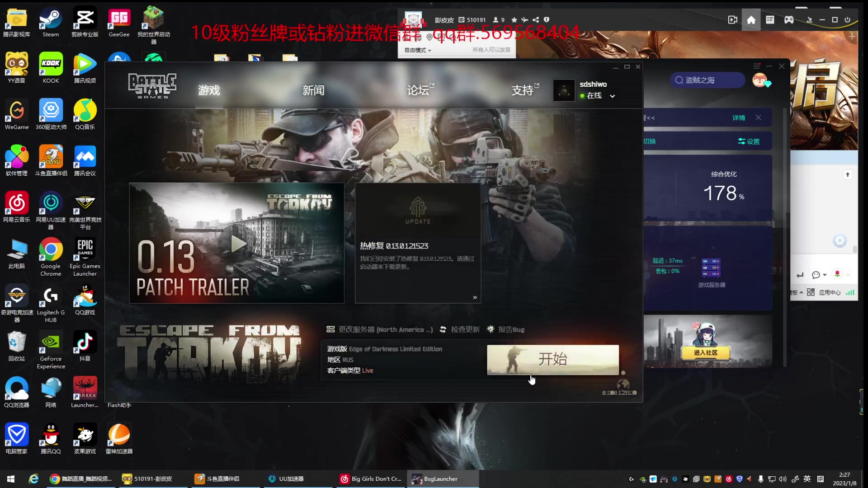Screen dimensions: 868x488
Task: Open the 回收站 recycle bin
Action: tap(17, 347)
